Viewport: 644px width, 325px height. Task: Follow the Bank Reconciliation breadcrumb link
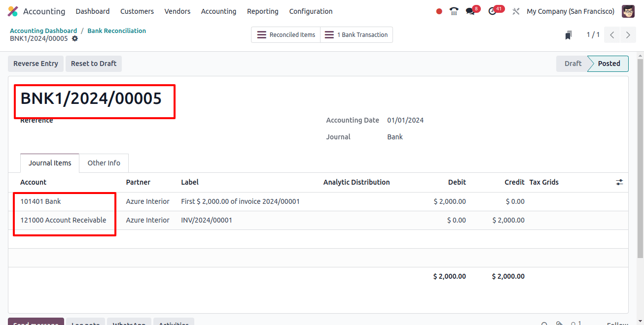pyautogui.click(x=117, y=31)
